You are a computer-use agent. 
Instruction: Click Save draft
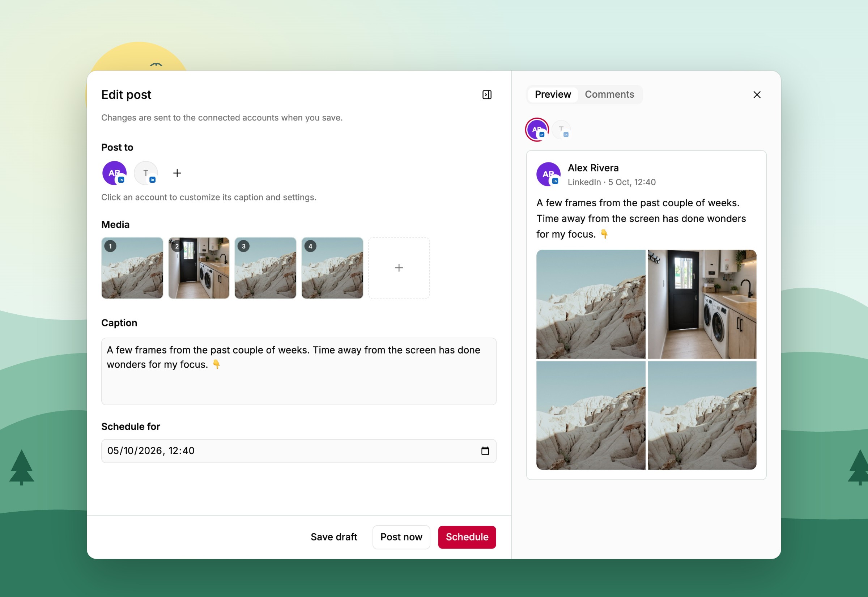334,537
